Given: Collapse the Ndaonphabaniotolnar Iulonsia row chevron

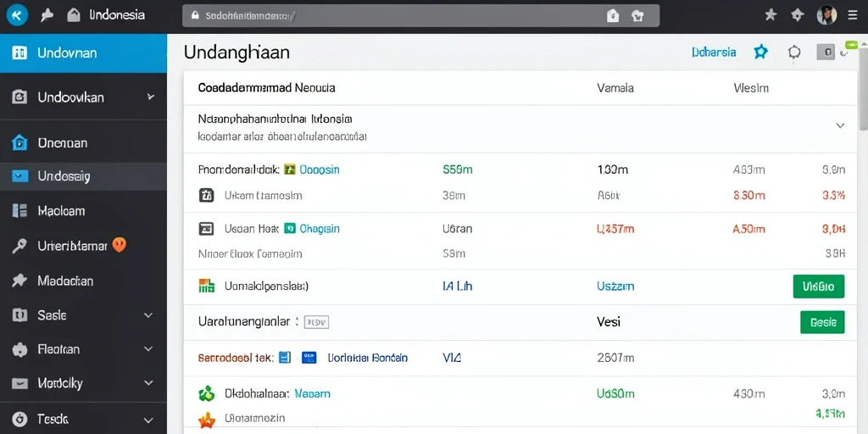Looking at the screenshot, I should click(840, 125).
